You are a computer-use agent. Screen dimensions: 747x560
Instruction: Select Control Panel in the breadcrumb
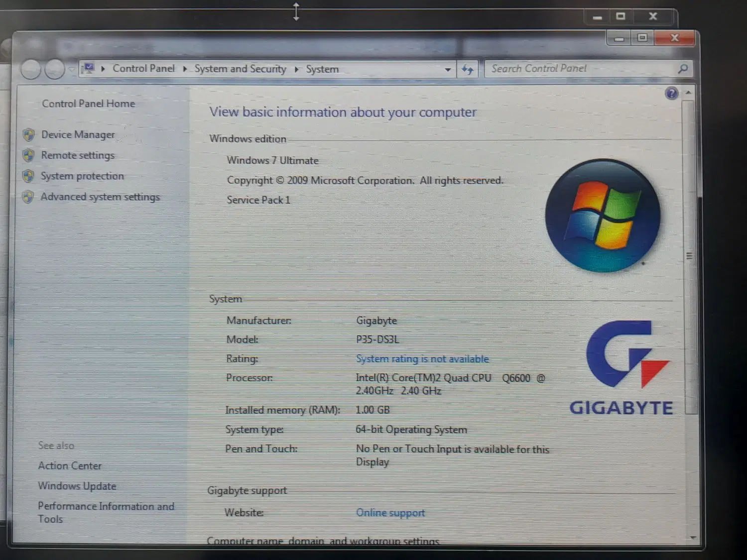tap(143, 68)
